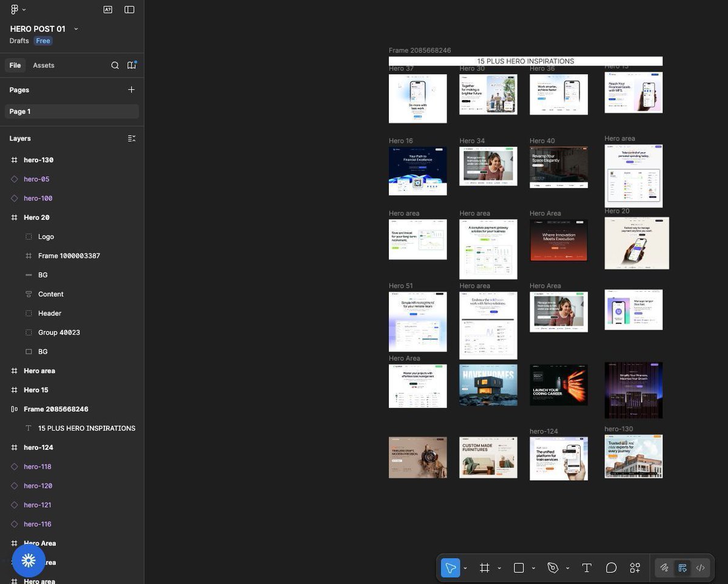Switch to the Assets tab
Screen dimensions: 728x584
pyautogui.click(x=44, y=65)
